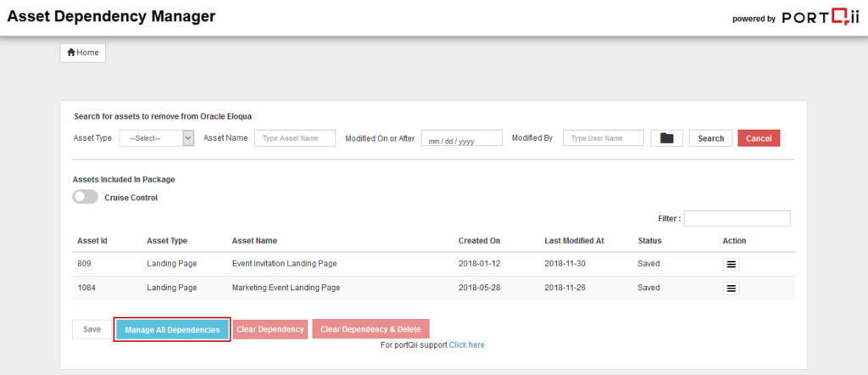Click the Search button

click(710, 138)
